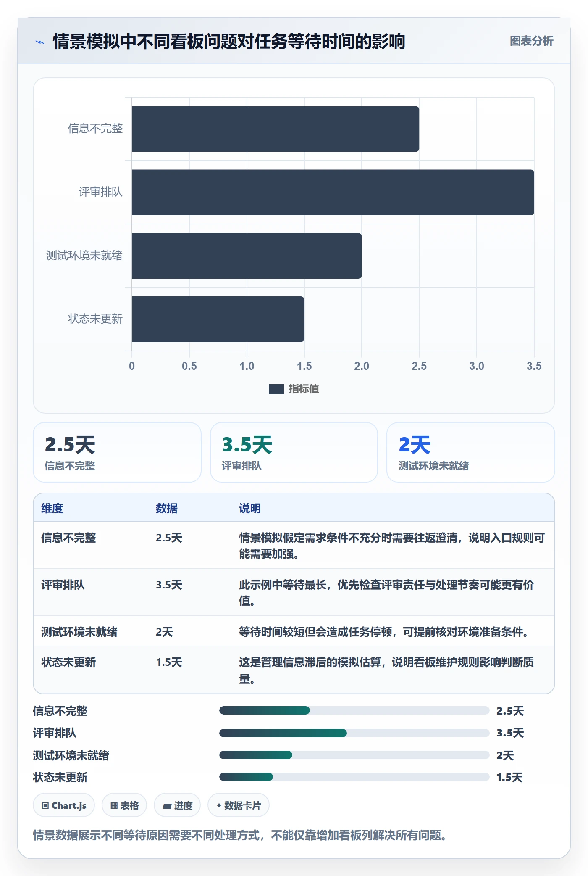Viewport: 588px width, 876px height.
Task: Click the 评审排队 progress row label
Action: click(x=55, y=733)
